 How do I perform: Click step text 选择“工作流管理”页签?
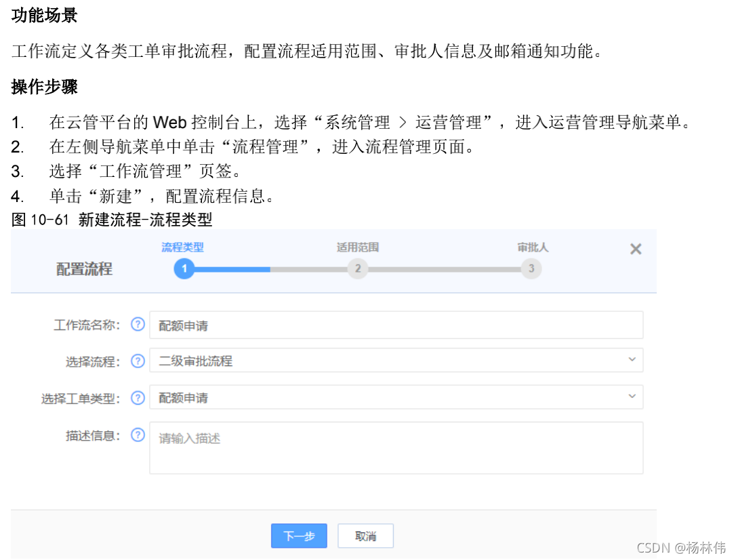[145, 172]
